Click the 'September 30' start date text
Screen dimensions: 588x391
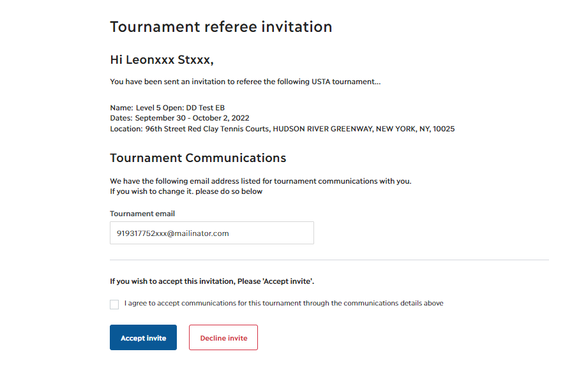point(160,118)
